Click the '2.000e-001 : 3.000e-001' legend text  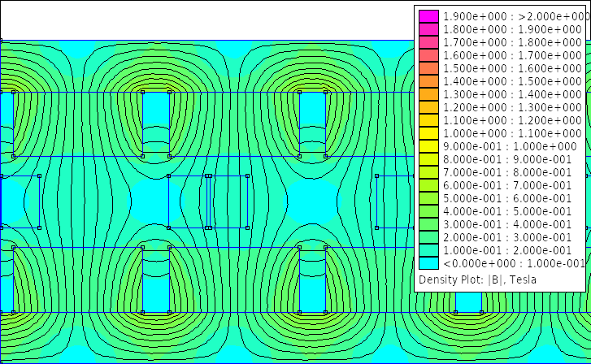pyautogui.click(x=507, y=238)
